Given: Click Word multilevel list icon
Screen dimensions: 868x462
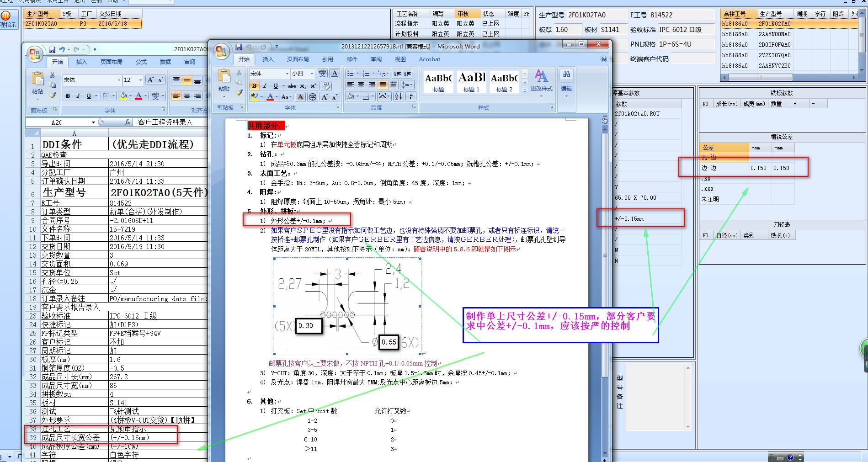Looking at the screenshot, I should 383,73.
